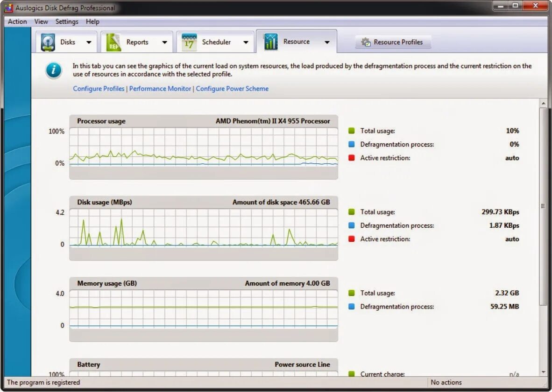The width and height of the screenshot is (552, 392).
Task: Click the scrollbar down arrow
Action: [543, 372]
